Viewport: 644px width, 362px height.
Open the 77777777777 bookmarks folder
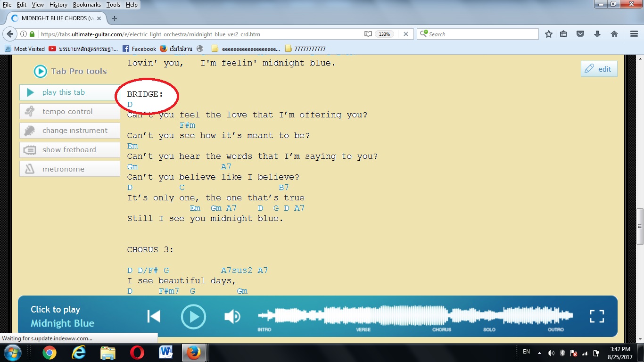[x=305, y=49]
